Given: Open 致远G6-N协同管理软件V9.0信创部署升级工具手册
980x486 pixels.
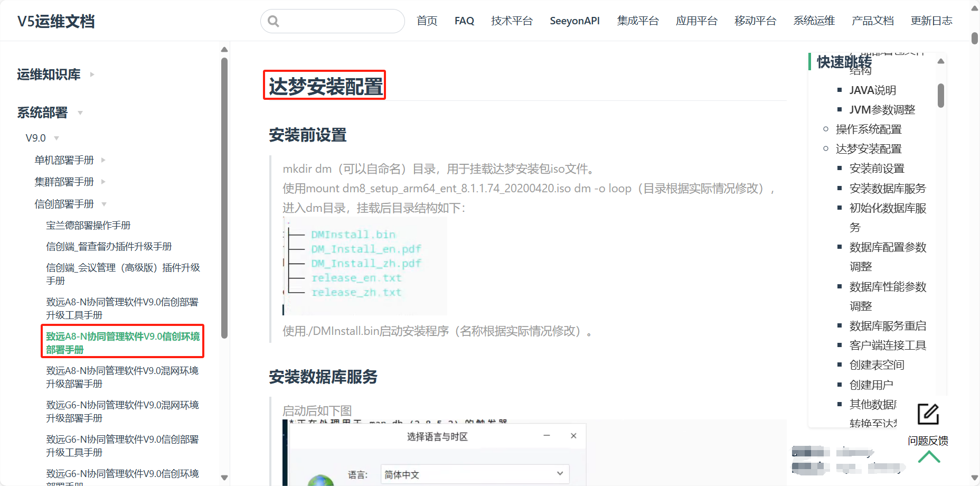Looking at the screenshot, I should (123, 446).
